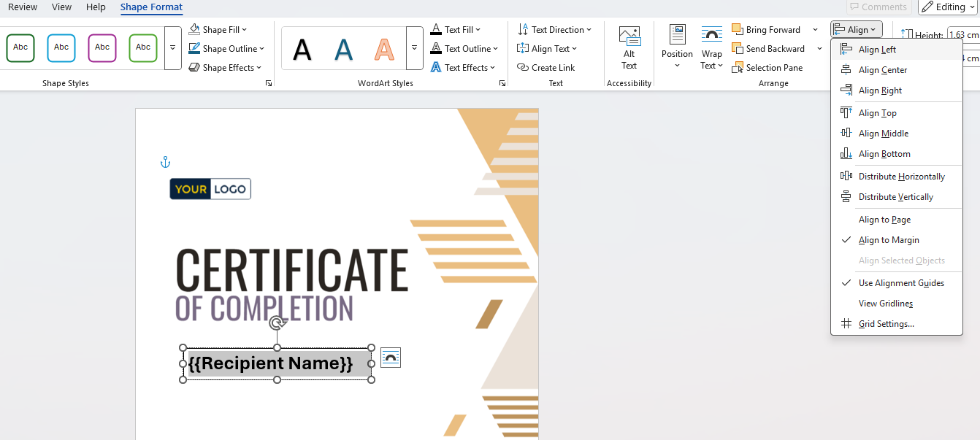Expand the shape styles gallery
This screenshot has width=980, height=440.
[173, 48]
